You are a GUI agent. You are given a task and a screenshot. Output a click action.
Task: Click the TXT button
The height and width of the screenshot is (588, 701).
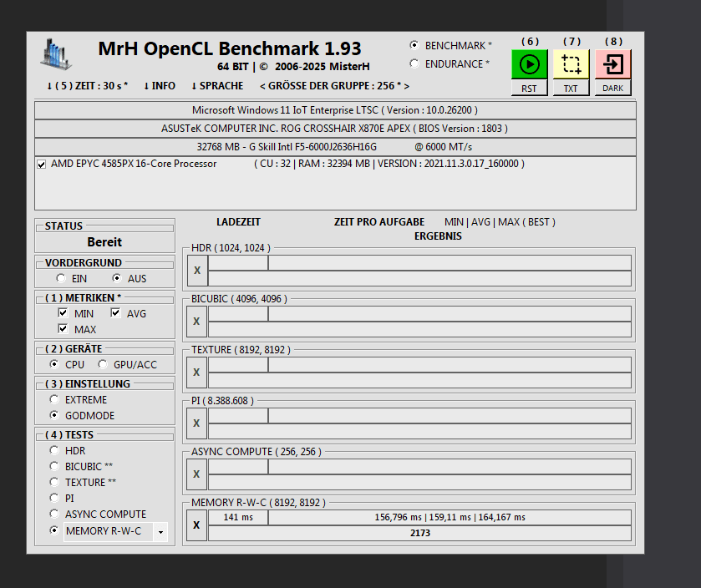571,88
